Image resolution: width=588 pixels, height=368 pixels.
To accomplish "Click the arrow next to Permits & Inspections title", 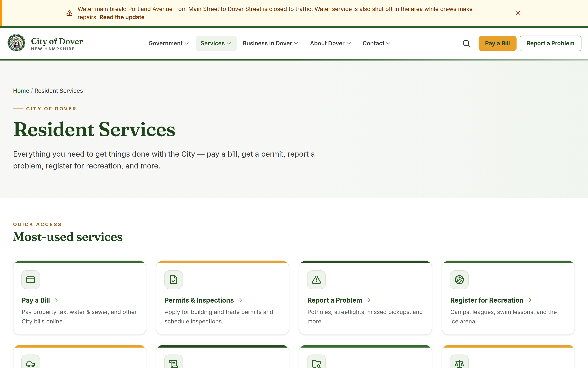I will pos(240,300).
